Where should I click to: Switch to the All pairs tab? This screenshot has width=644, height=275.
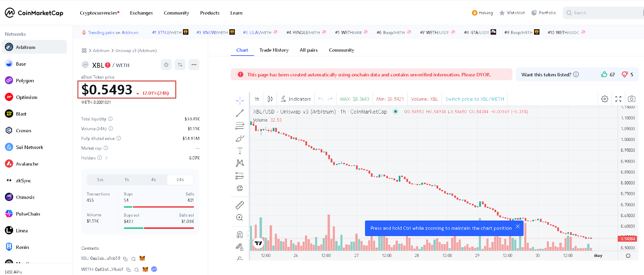309,50
